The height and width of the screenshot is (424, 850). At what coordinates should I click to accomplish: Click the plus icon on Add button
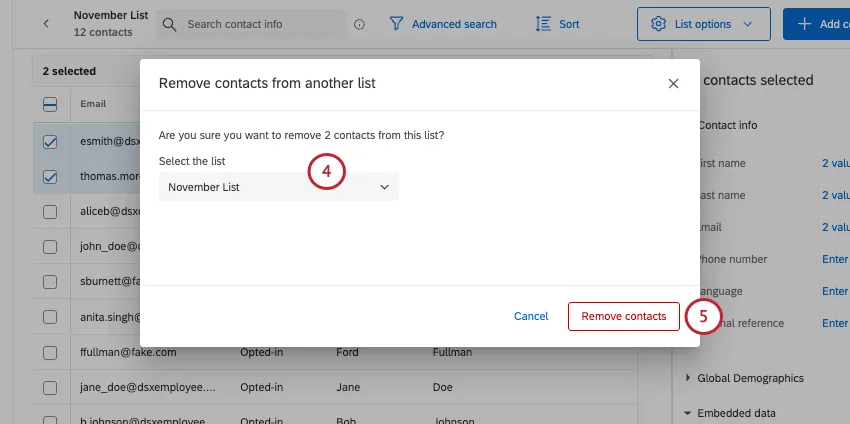coord(804,24)
